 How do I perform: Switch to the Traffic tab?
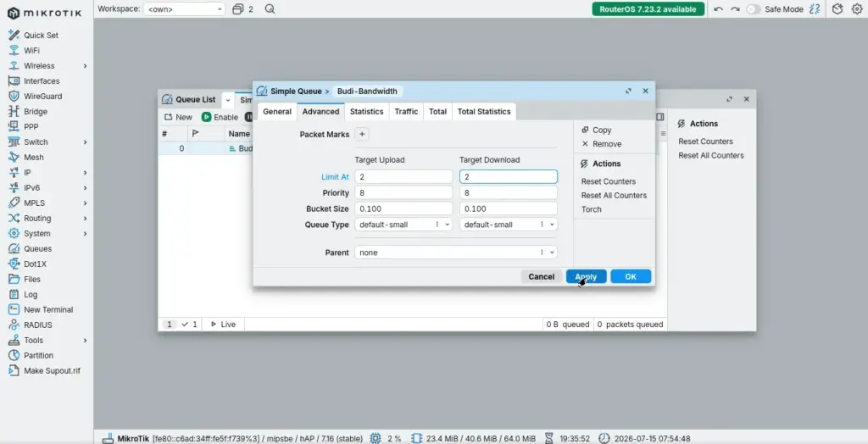pos(406,111)
